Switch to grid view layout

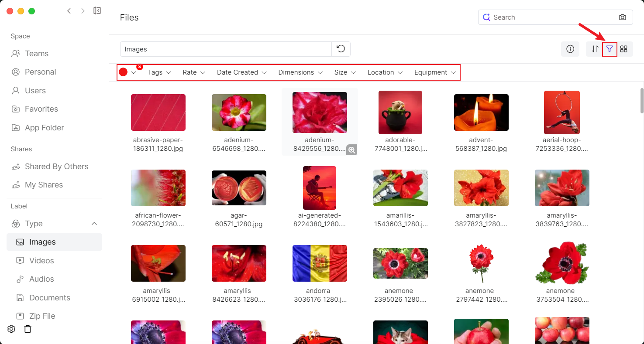pos(624,49)
